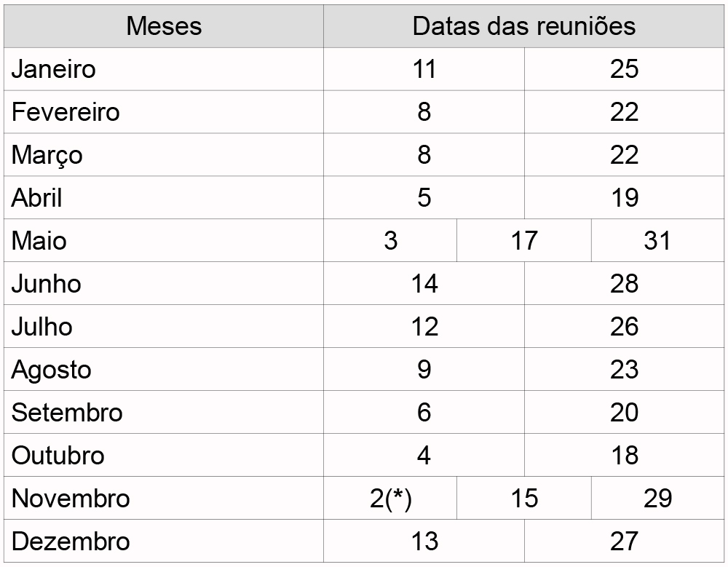The image size is (728, 567).
Task: Click the 2(*) date in Novembro
Action: tap(390, 499)
